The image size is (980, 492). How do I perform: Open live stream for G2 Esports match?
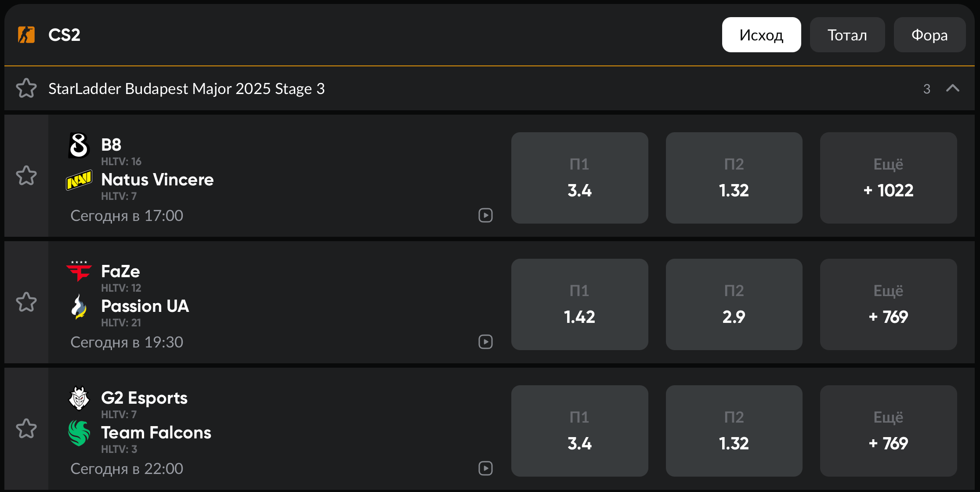pyautogui.click(x=485, y=468)
